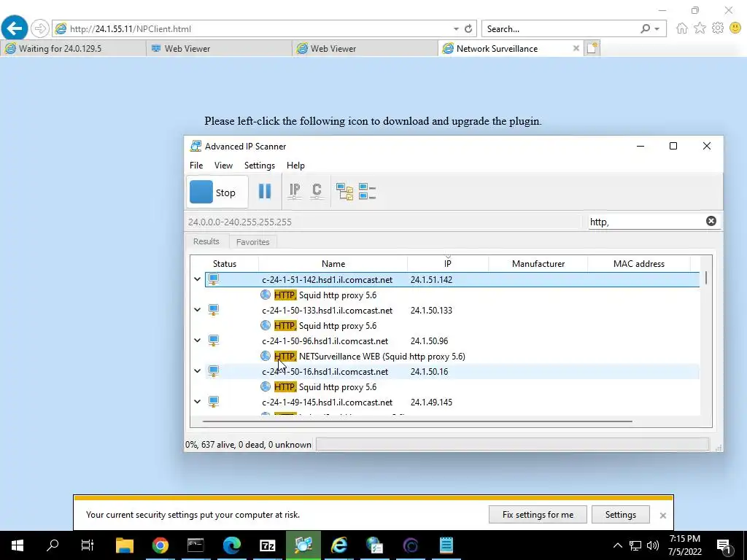Open 7-Zip from the taskbar
Image resolution: width=747 pixels, height=560 pixels.
[267, 545]
